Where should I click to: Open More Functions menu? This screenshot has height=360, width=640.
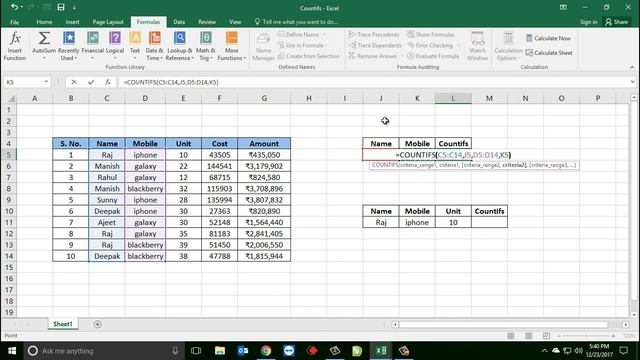pyautogui.click(x=231, y=46)
